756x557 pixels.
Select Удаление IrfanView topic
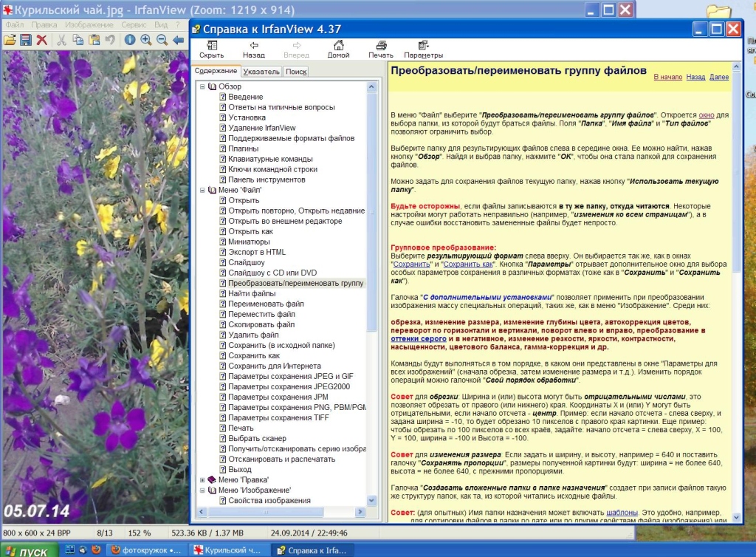pyautogui.click(x=262, y=129)
